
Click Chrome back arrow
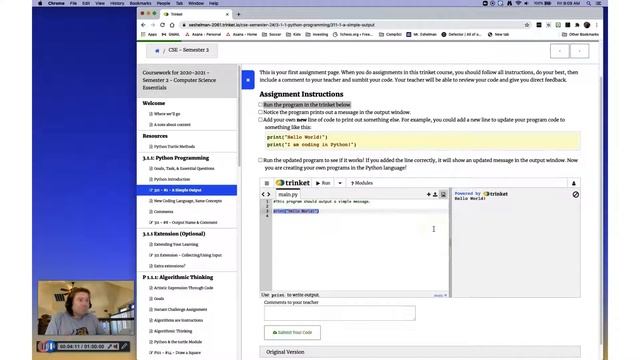point(143,25)
